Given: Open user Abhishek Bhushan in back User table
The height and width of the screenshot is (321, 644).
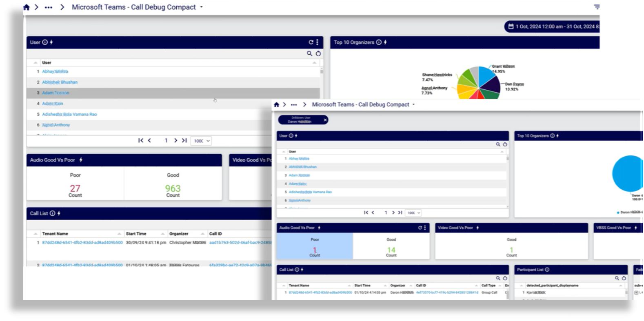Looking at the screenshot, I should (x=60, y=82).
